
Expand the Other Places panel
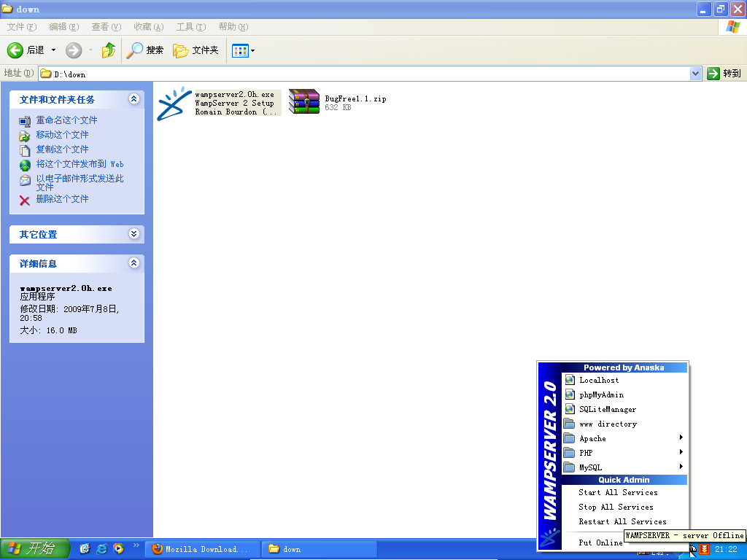(x=134, y=233)
